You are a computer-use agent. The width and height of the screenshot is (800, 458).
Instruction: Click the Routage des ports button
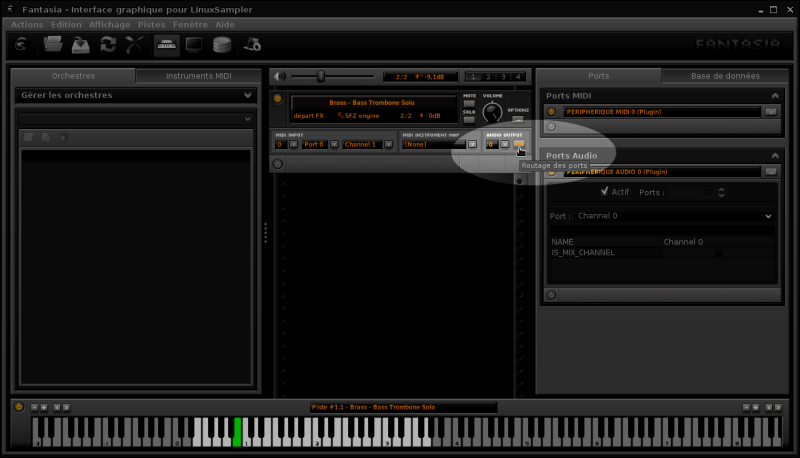(519, 144)
